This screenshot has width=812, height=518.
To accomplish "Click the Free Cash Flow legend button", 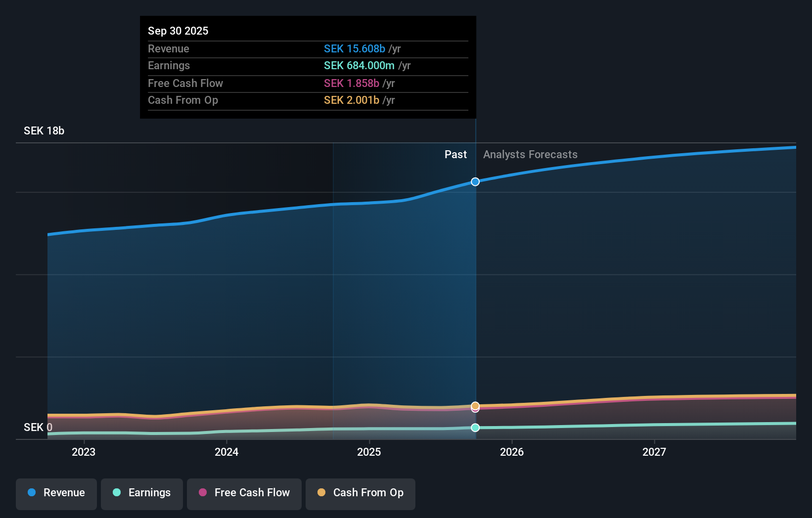I will point(244,494).
